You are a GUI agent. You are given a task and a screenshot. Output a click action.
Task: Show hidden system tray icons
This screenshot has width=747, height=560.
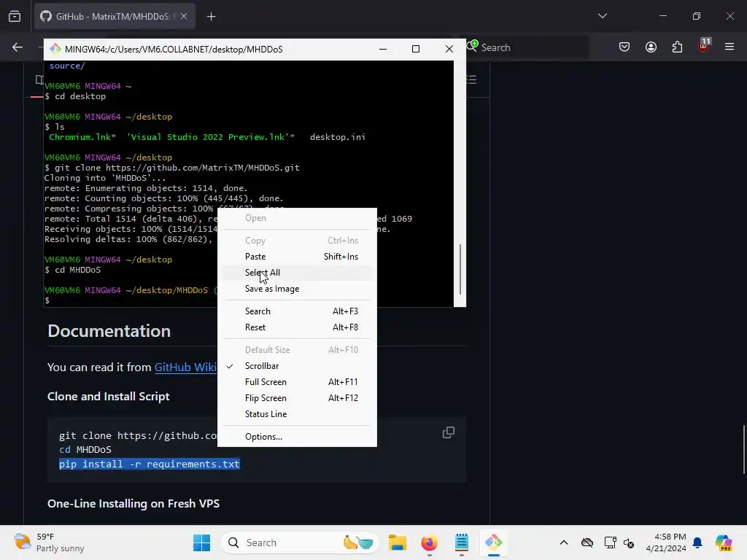click(x=564, y=542)
